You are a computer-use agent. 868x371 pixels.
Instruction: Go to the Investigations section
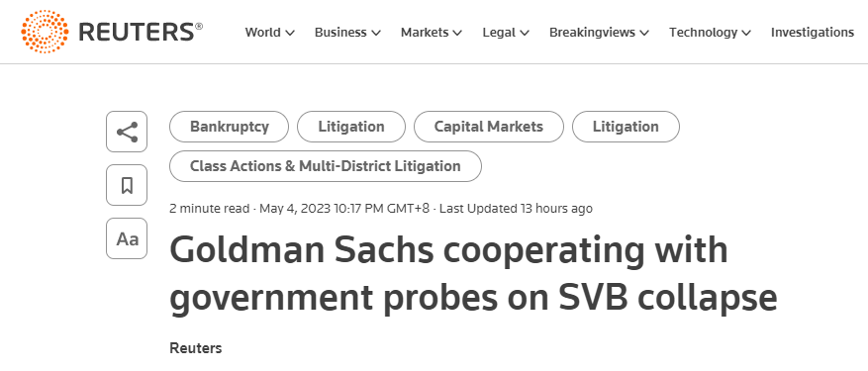click(813, 33)
